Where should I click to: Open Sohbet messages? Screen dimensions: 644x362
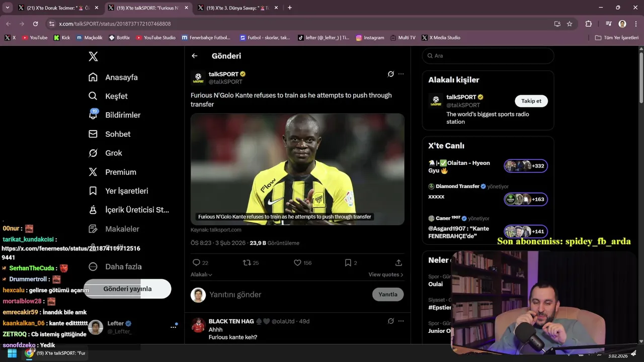tap(110, 134)
